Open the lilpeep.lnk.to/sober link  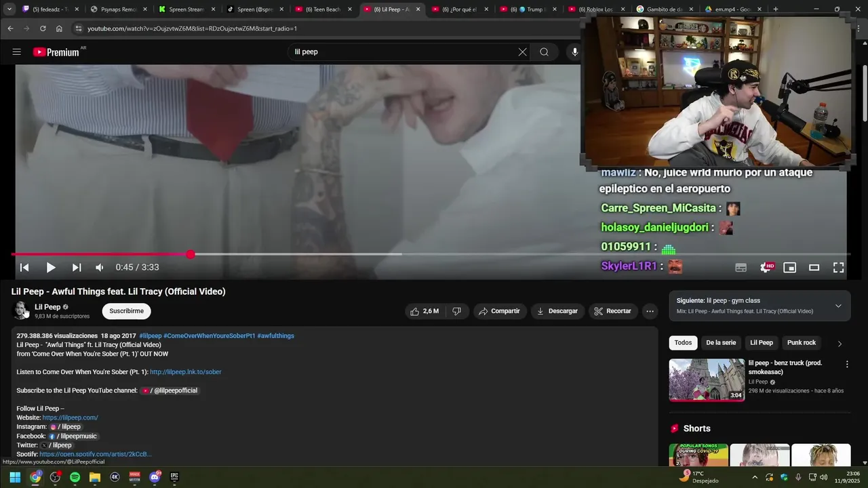coord(185,372)
